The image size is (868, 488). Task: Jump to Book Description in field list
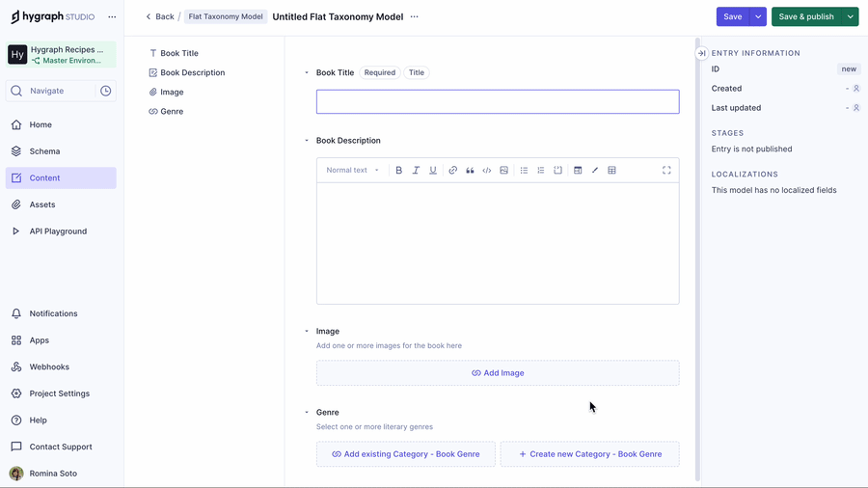[187, 72]
